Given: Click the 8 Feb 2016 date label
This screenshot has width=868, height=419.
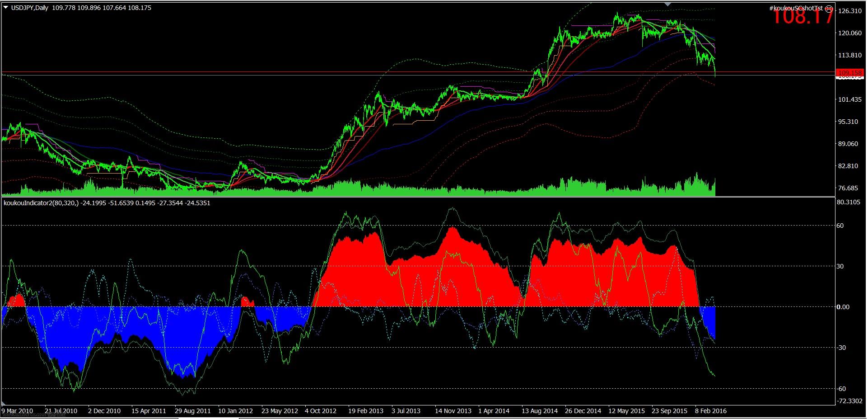Looking at the screenshot, I should pos(711,411).
